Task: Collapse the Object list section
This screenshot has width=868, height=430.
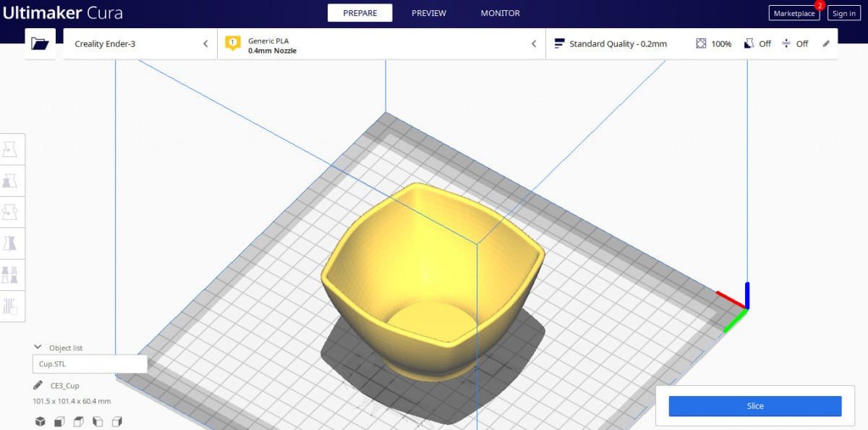Action: 38,347
